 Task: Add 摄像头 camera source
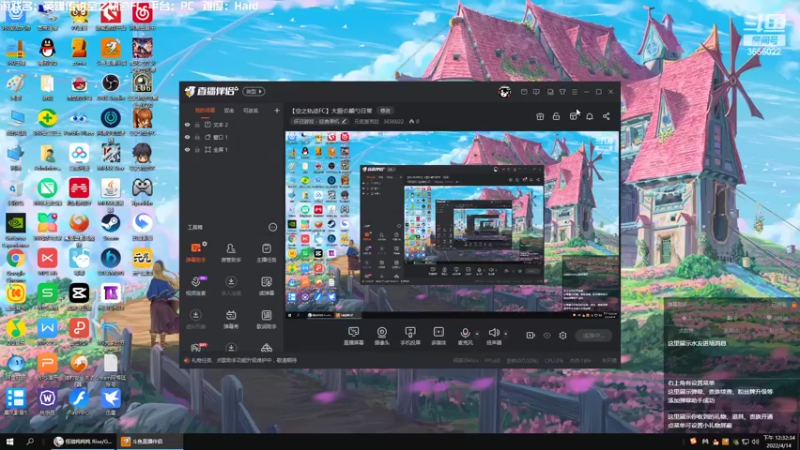click(382, 336)
